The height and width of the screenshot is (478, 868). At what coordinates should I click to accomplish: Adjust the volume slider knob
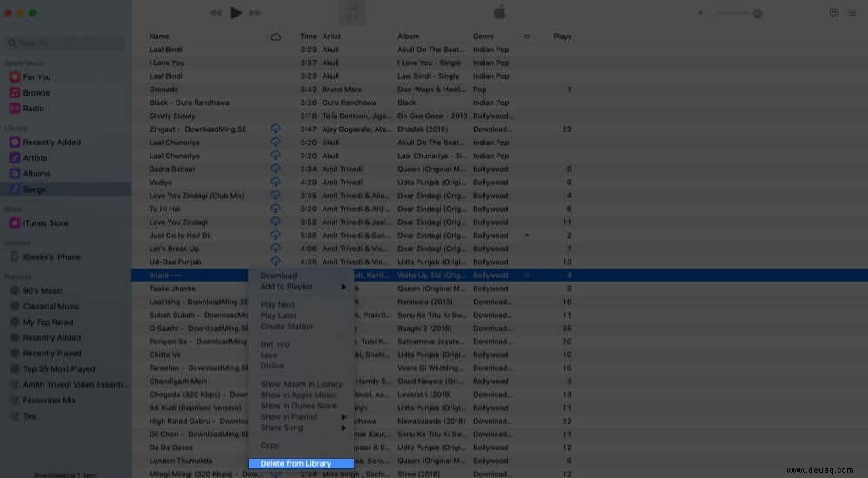pyautogui.click(x=758, y=13)
